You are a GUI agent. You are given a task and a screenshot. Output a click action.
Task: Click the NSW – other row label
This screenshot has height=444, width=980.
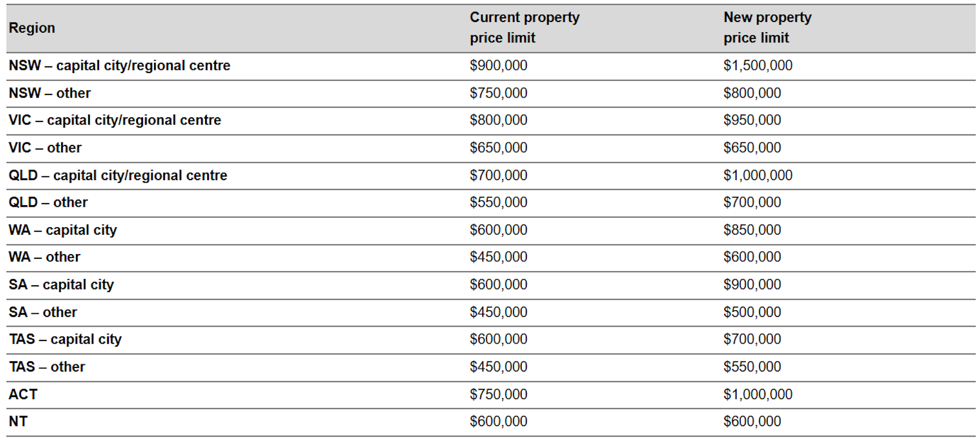[50, 93]
